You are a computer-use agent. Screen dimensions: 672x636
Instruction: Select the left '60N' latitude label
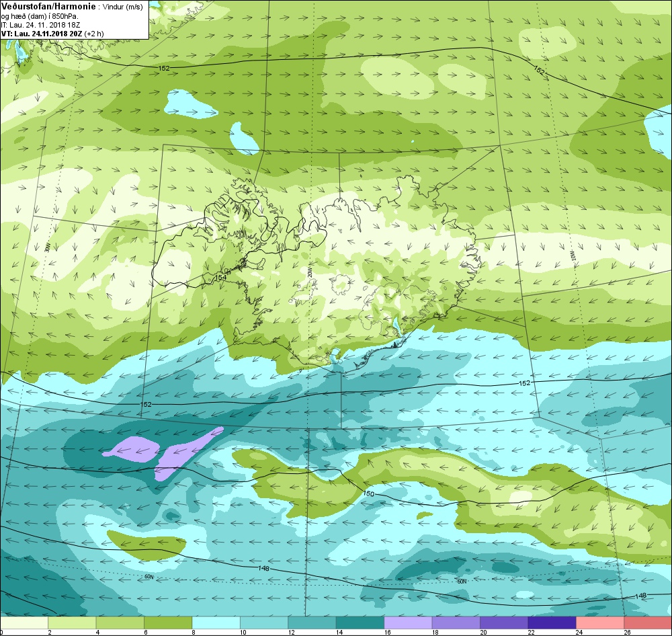149,577
